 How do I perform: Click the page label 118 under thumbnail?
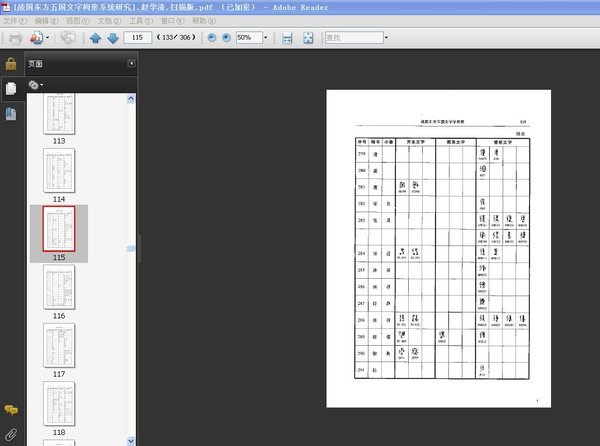pyautogui.click(x=59, y=432)
